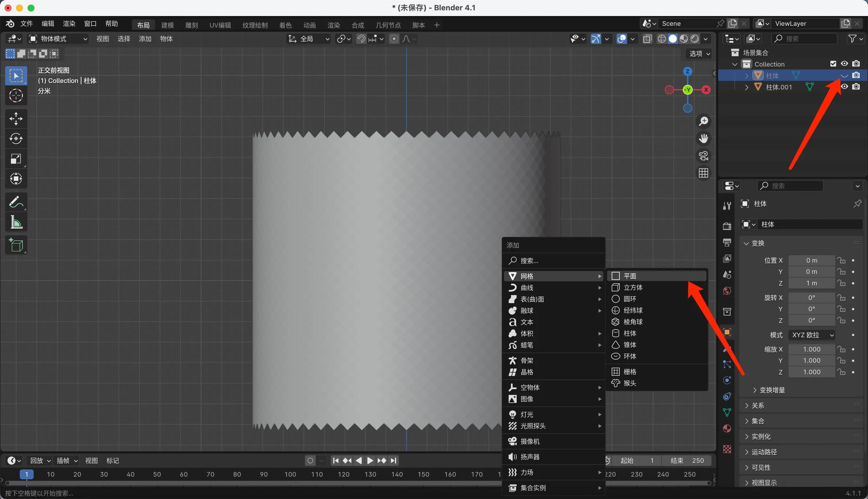Click the 选项 button in viewport

click(699, 53)
